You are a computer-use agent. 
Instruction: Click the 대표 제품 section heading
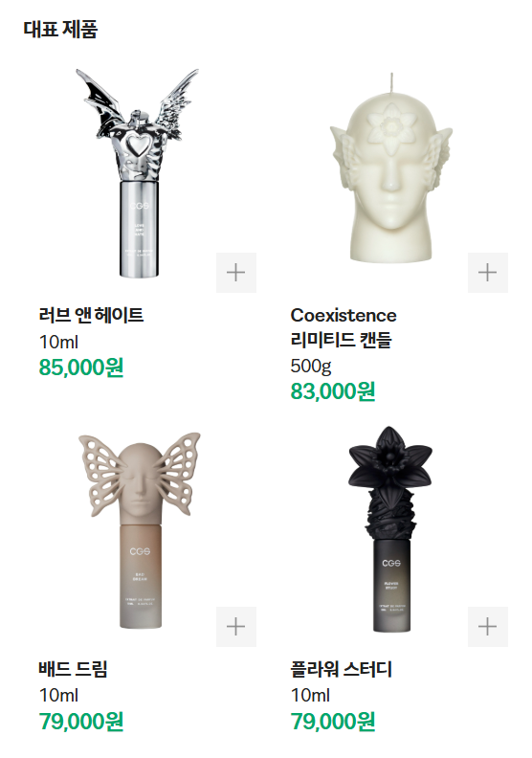[60, 29]
